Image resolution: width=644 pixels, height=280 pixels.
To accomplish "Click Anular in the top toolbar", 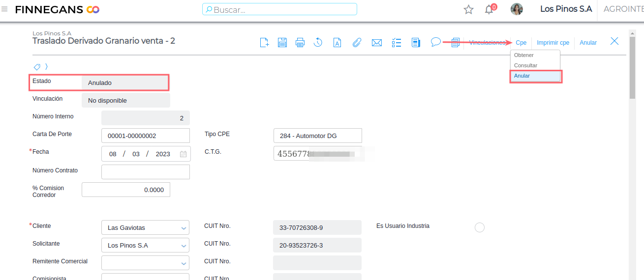I will [x=588, y=43].
